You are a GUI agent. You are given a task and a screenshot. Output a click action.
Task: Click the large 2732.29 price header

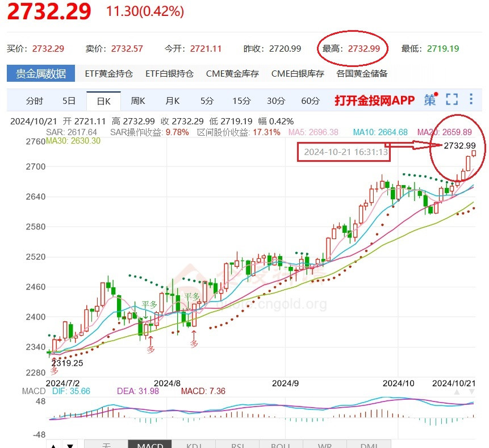coord(49,11)
